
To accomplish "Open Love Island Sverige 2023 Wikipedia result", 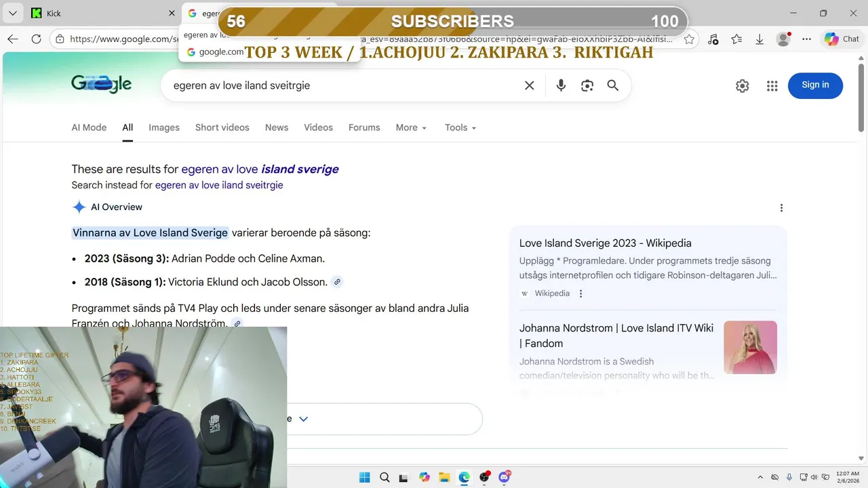I will click(x=606, y=243).
